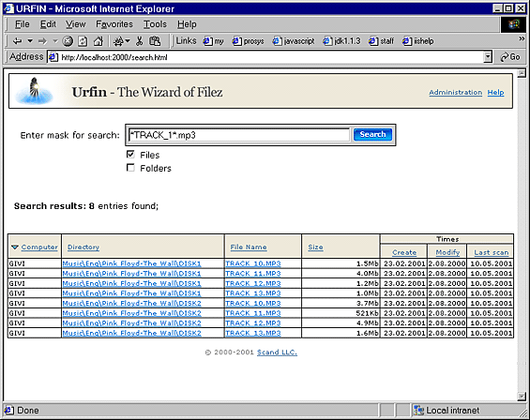This screenshot has height=420, width=530.
Task: Open first TRACK_10.MP3 file link in DISK1
Action: click(253, 263)
